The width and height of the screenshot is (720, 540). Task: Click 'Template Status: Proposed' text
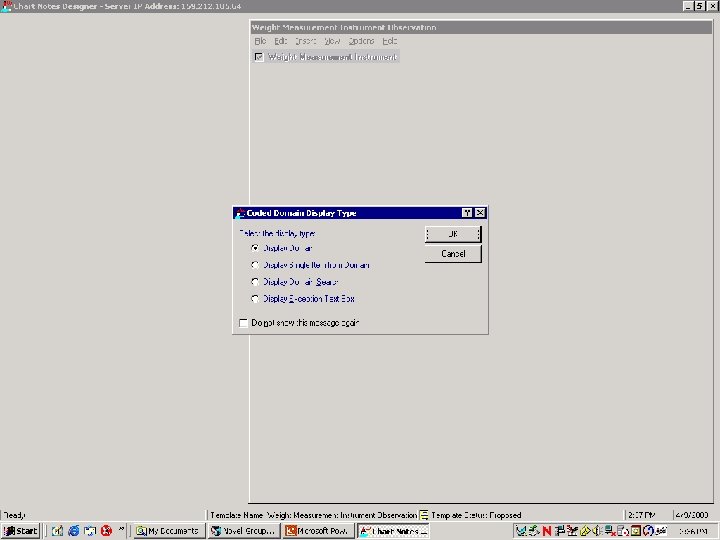coord(476,515)
